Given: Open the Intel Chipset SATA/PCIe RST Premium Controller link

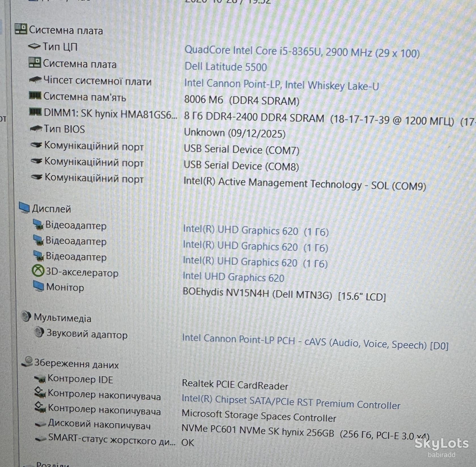Looking at the screenshot, I should pos(291,402).
